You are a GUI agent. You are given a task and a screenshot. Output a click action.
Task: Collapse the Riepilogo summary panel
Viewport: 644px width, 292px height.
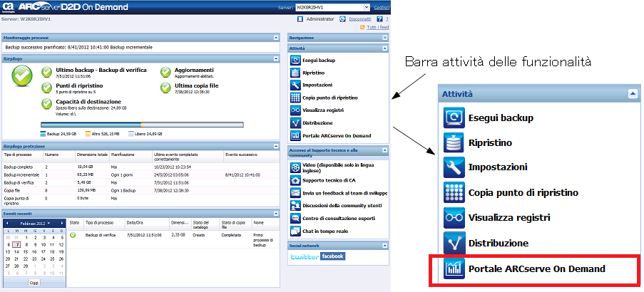[277, 58]
